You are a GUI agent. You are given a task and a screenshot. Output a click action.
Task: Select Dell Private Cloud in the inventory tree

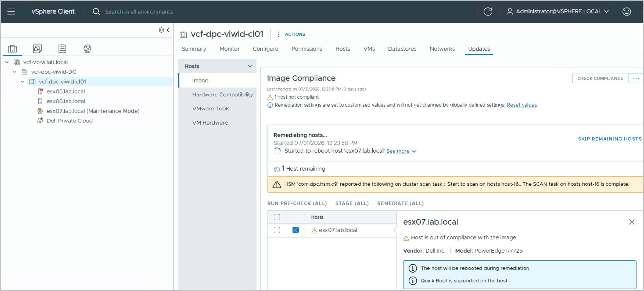pos(70,121)
